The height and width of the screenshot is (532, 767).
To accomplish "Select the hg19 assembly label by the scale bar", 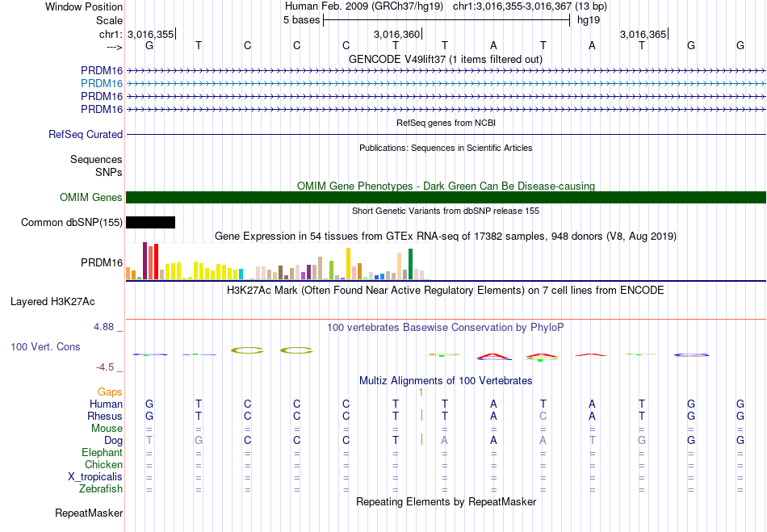I will [589, 20].
